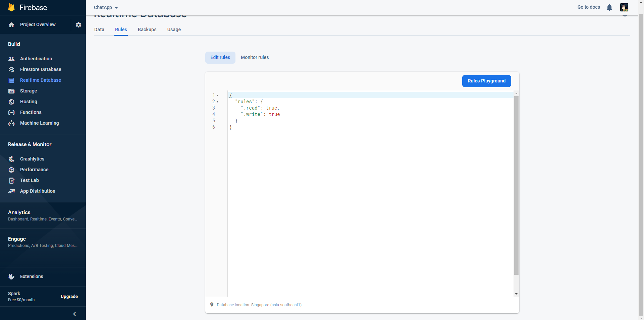Click the Release & Monitor heading

tap(30, 144)
